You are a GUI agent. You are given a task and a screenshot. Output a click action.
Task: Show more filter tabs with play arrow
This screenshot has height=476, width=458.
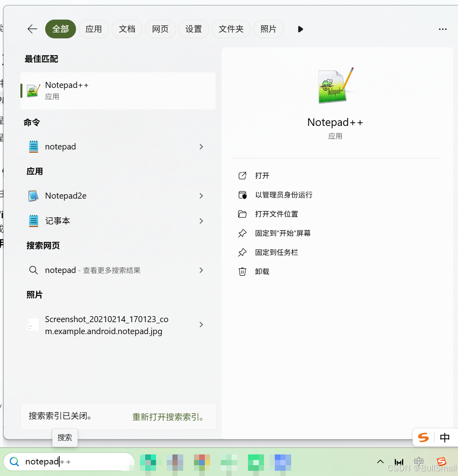click(300, 29)
